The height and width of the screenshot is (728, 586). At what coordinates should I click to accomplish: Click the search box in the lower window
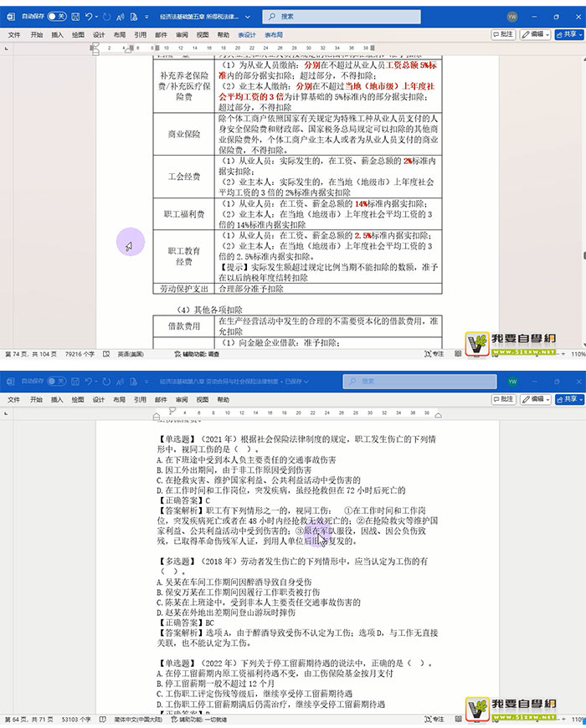419,382
